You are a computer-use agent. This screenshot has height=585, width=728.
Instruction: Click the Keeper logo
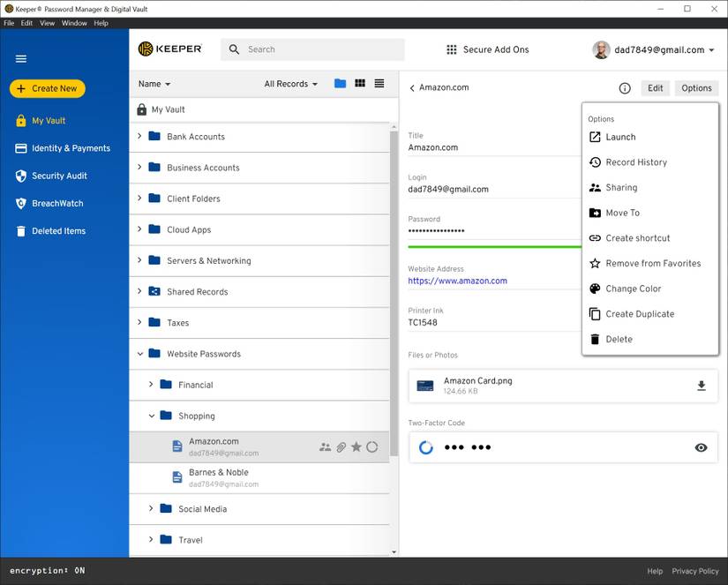(x=170, y=49)
